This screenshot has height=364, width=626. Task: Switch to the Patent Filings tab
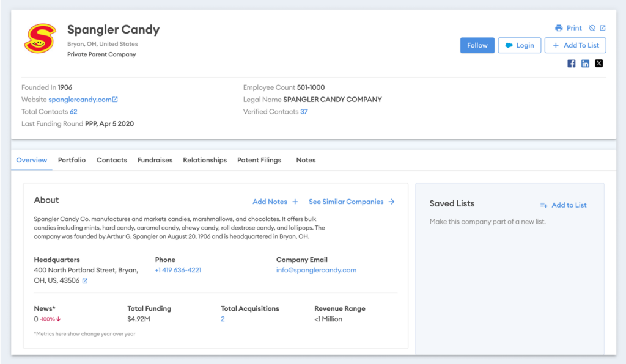click(x=259, y=160)
